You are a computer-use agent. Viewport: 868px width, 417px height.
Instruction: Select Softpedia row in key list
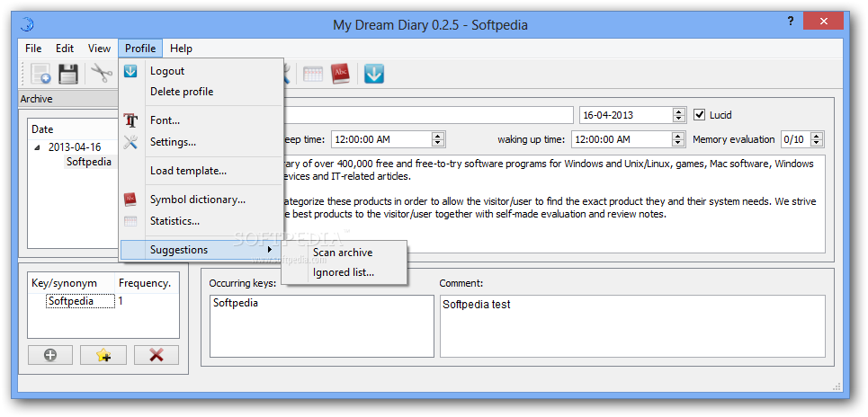81,301
